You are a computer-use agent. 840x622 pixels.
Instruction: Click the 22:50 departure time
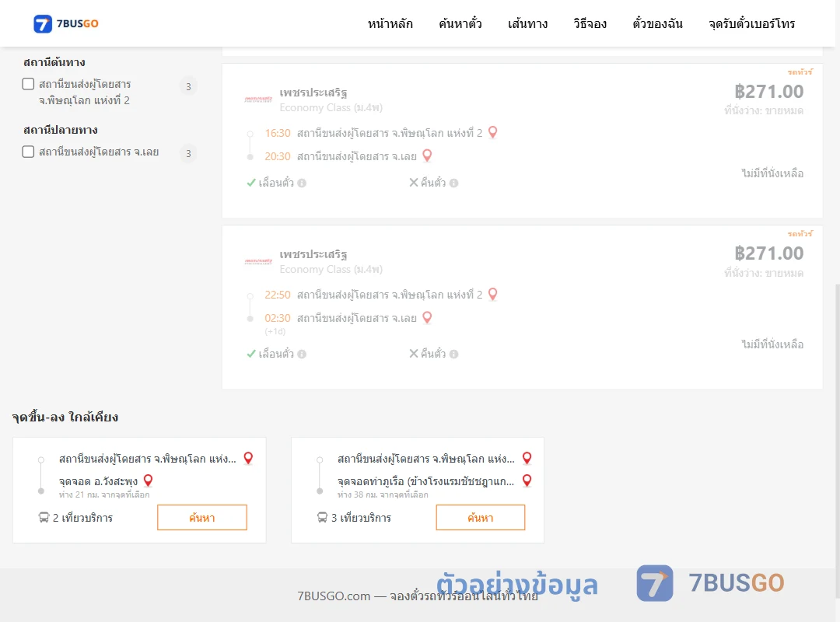[278, 295]
